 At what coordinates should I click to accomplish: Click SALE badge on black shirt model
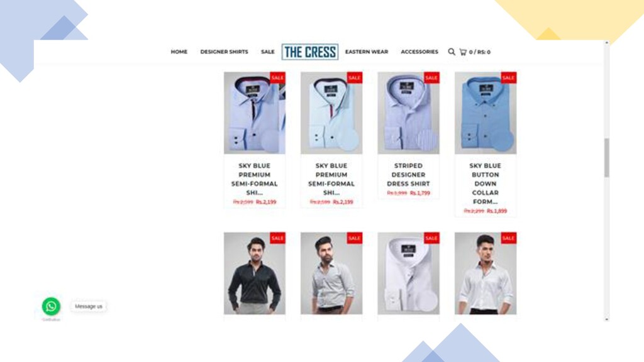click(x=277, y=238)
